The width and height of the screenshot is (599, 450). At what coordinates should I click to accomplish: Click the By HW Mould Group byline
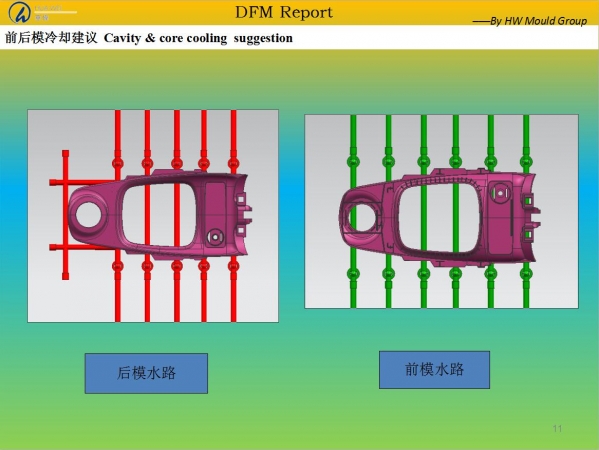point(530,21)
